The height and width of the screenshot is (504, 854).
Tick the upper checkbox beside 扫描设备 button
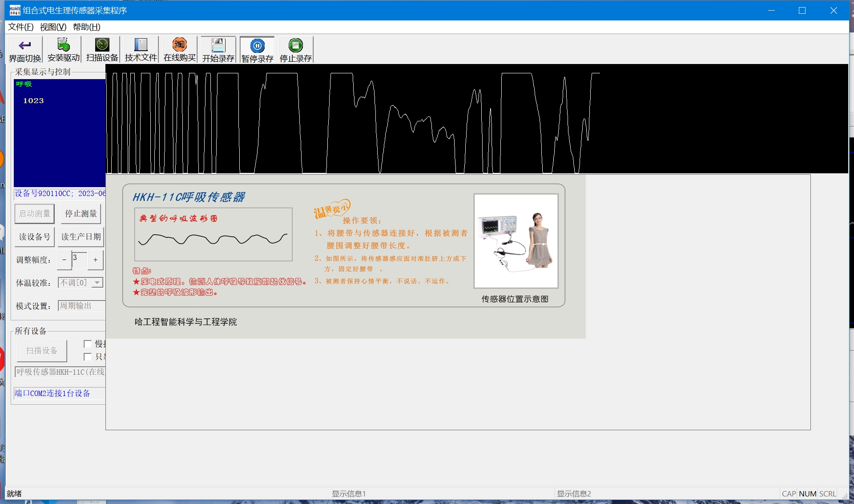pyautogui.click(x=88, y=344)
